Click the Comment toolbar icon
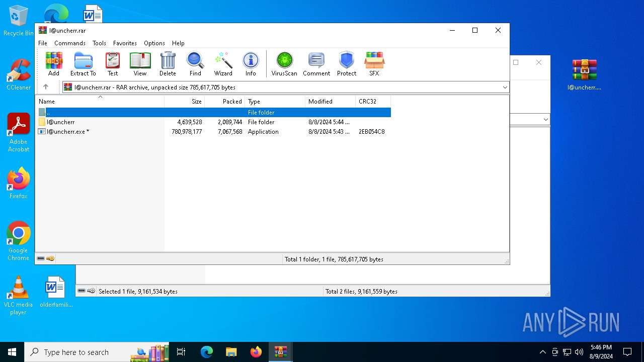The image size is (644, 362). [x=316, y=64]
